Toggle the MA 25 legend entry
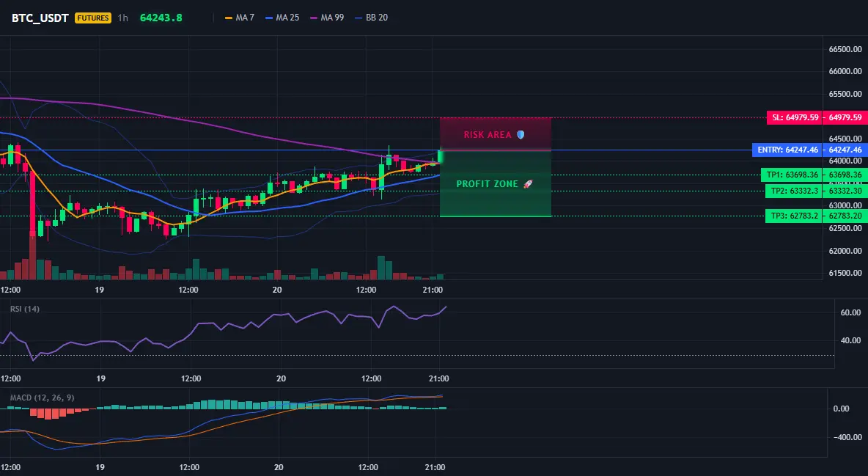The width and height of the screenshot is (868, 476). tap(282, 18)
